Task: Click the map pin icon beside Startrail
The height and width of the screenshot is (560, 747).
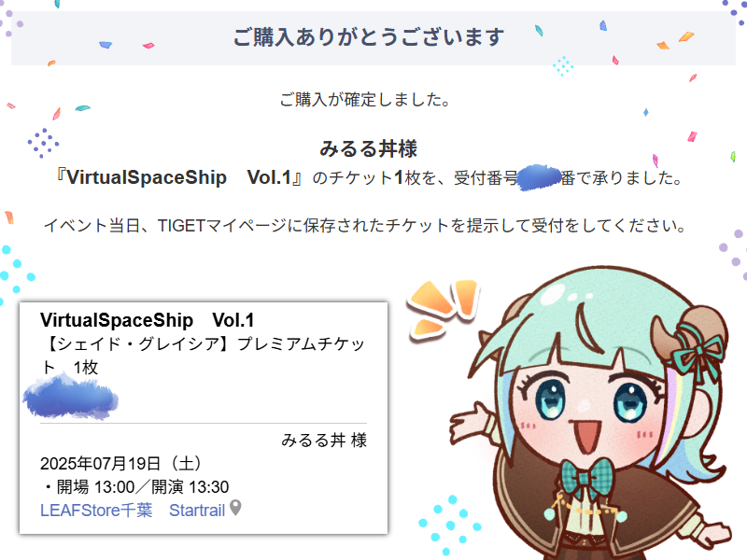Action: point(235,508)
